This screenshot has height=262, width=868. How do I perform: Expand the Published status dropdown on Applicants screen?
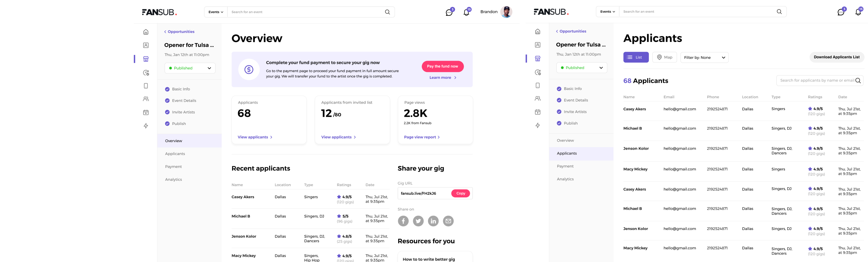(x=582, y=68)
